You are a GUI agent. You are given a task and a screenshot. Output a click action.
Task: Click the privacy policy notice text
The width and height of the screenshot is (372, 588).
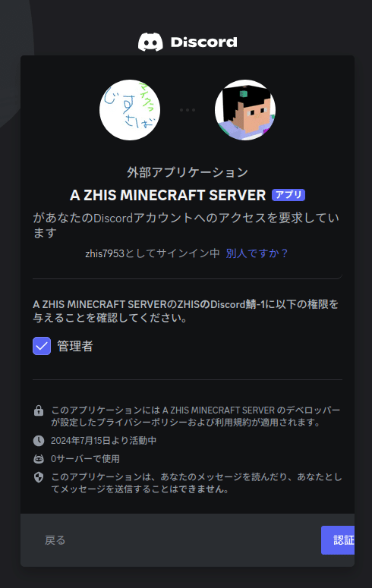[196, 417]
